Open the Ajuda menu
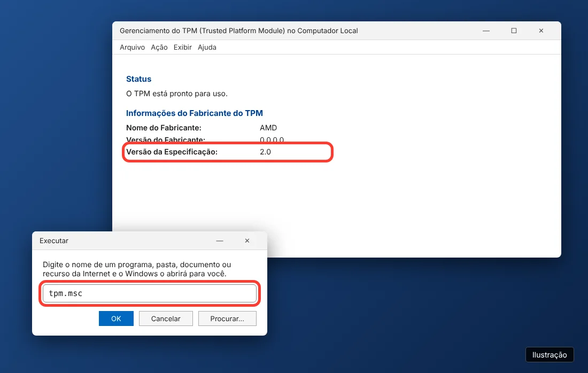The height and width of the screenshot is (373, 588). tap(207, 47)
